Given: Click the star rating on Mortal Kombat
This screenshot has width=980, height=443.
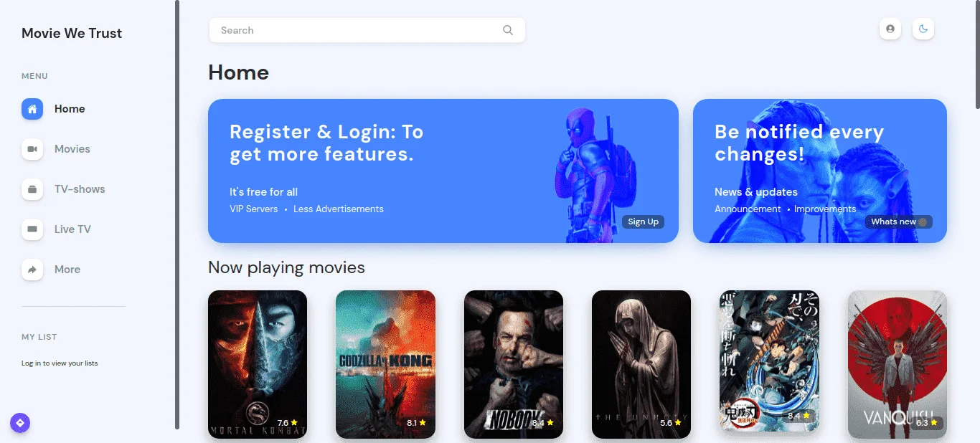Looking at the screenshot, I should 294,423.
